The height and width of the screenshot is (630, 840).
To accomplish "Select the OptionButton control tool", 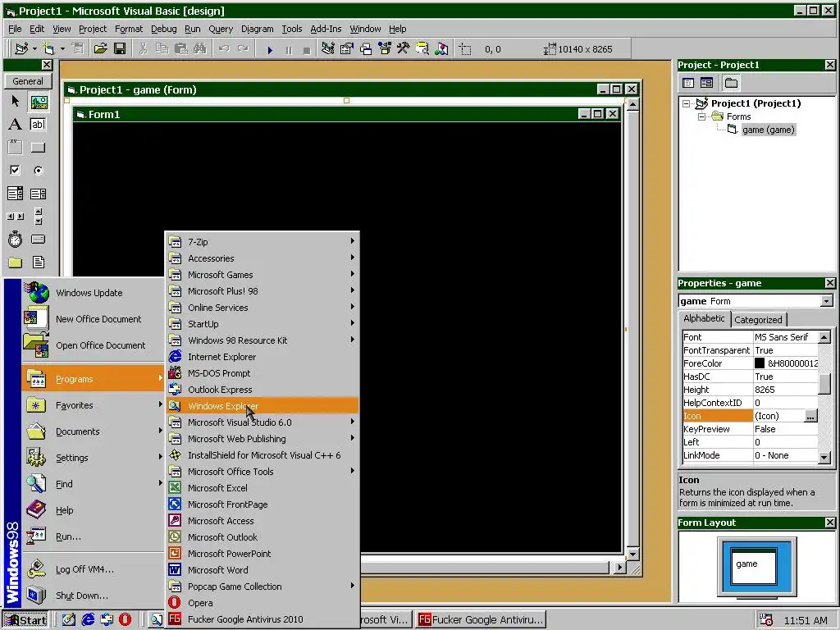I will coord(38,171).
